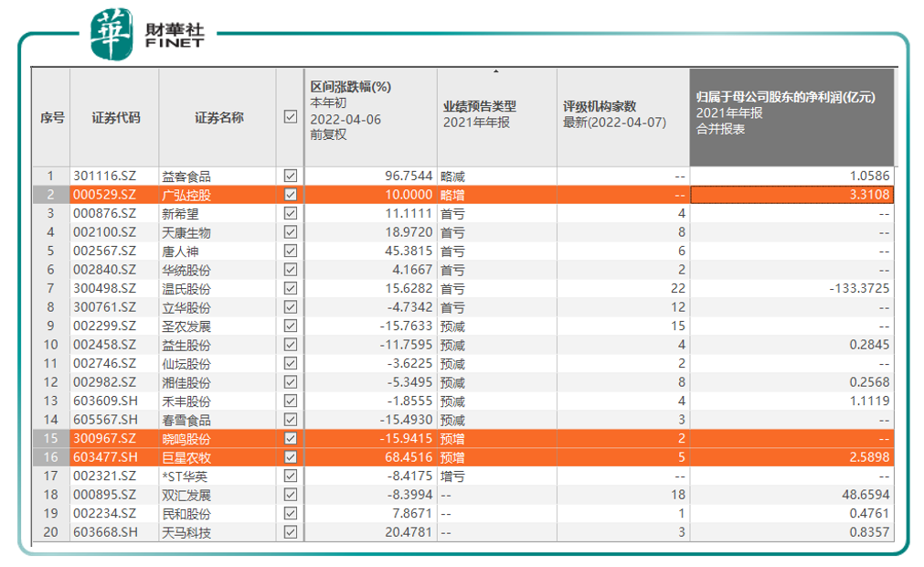Screen dimensions: 924x567
Task: Toggle the checkbox for 益生股份
Action: click(x=291, y=345)
